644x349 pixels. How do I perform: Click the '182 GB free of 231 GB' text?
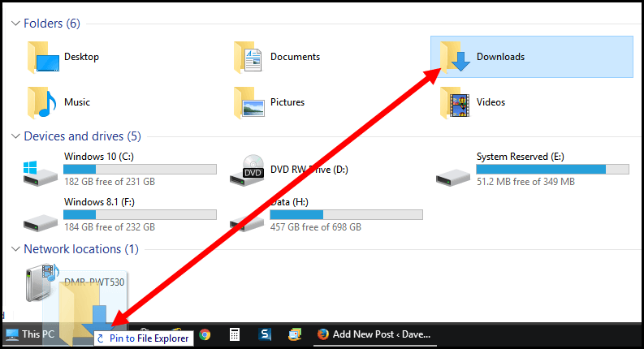pyautogui.click(x=110, y=182)
